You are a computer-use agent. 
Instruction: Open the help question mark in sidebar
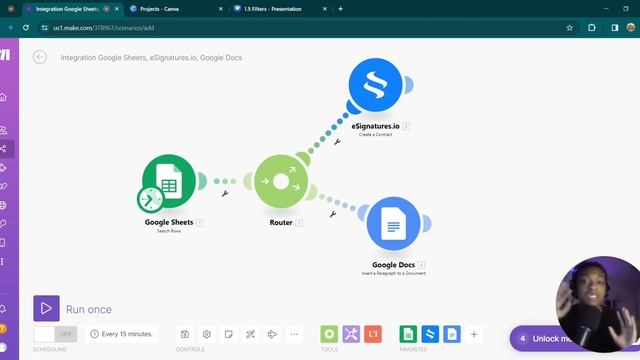coord(3,328)
